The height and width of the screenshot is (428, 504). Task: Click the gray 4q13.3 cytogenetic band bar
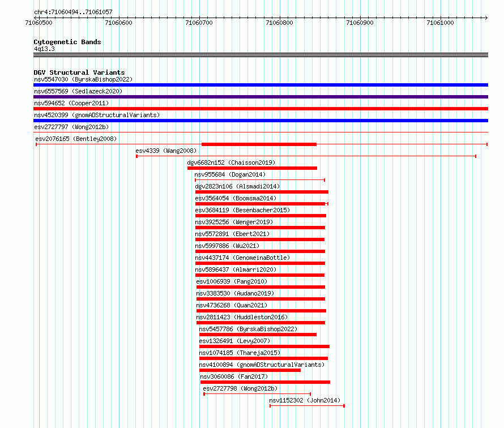pos(260,55)
